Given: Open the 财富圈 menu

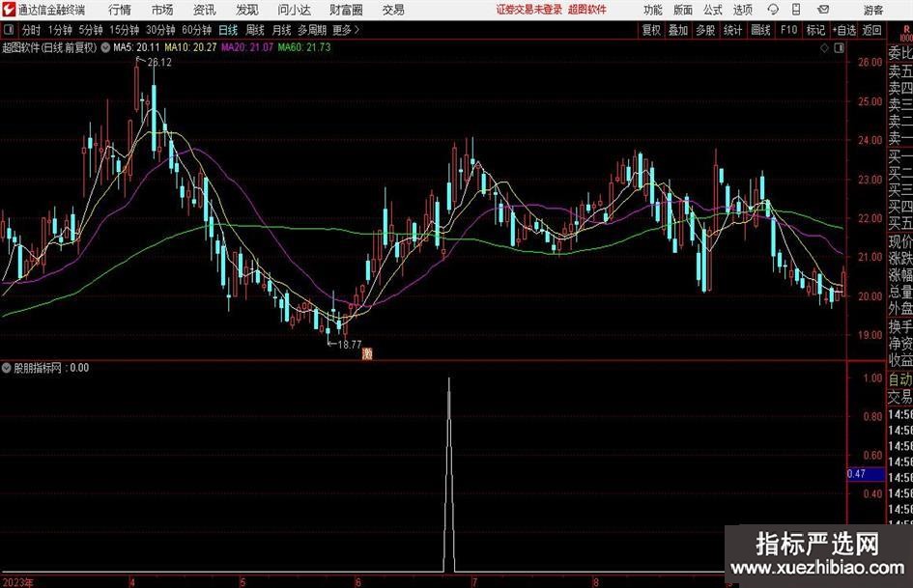Looking at the screenshot, I should coord(346,10).
